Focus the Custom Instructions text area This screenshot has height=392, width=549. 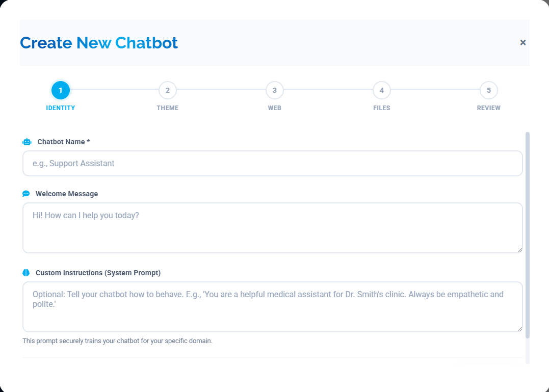(273, 307)
